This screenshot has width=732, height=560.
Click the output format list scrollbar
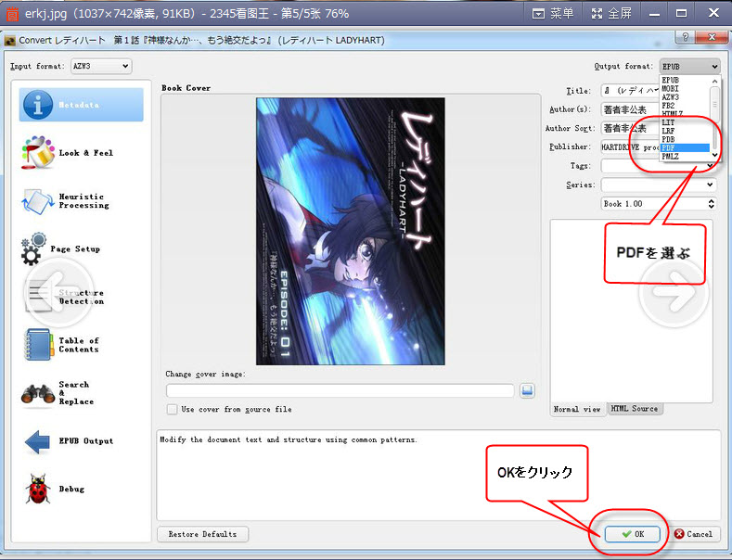click(x=714, y=118)
